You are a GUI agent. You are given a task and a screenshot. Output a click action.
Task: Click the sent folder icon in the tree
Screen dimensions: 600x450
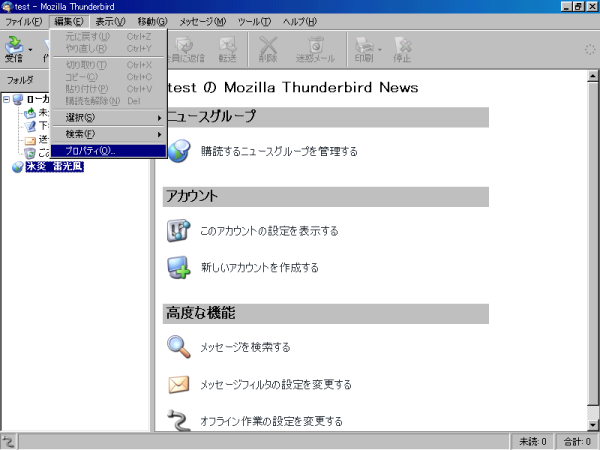click(30, 140)
